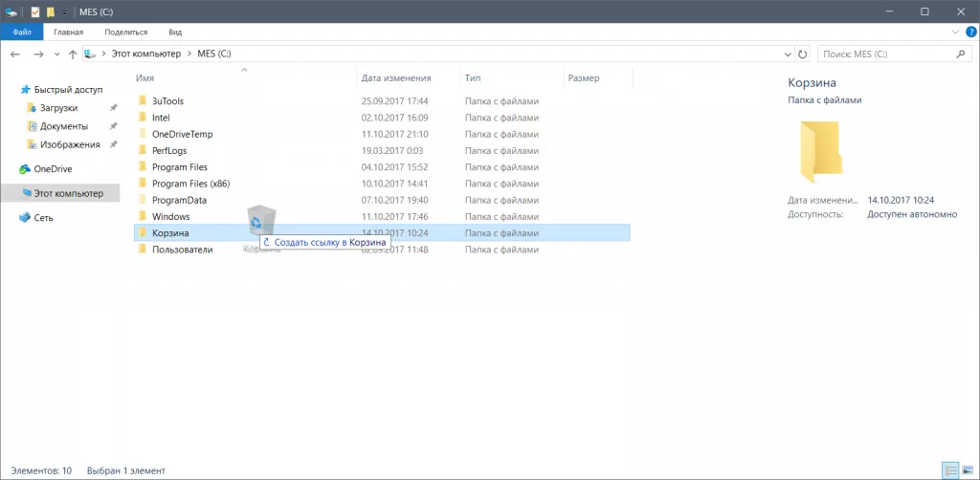Sort by Дата изменения column header

[395, 77]
